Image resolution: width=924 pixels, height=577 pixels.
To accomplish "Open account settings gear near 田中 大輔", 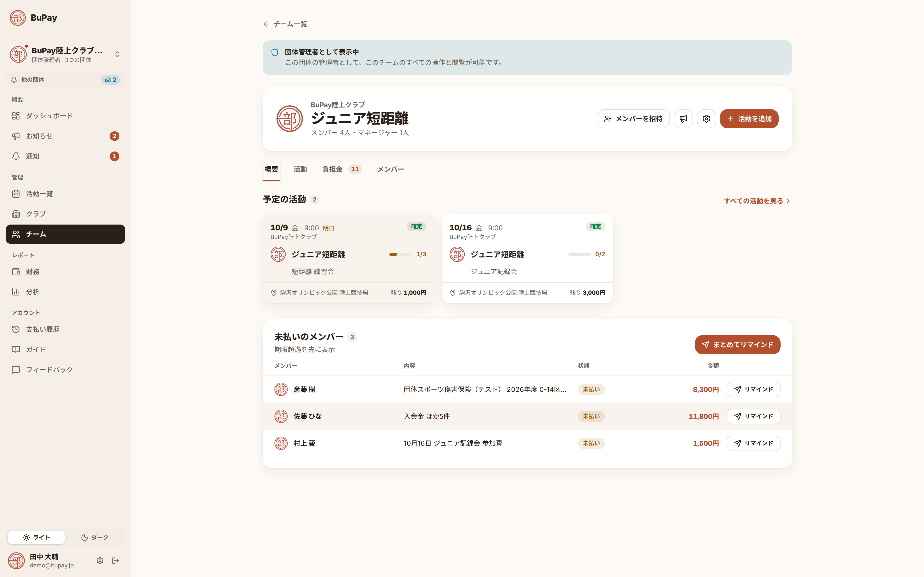I will 100,561.
